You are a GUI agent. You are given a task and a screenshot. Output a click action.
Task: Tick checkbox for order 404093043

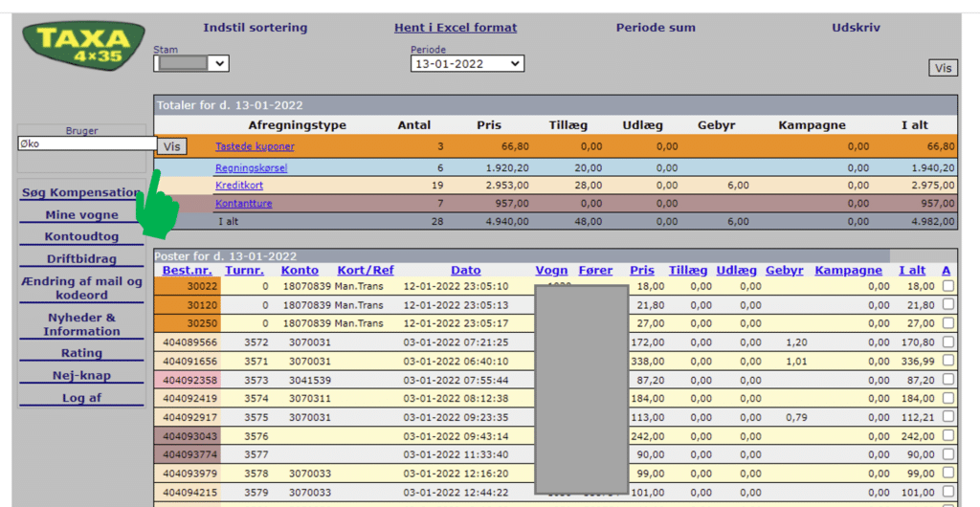pyautogui.click(x=948, y=435)
